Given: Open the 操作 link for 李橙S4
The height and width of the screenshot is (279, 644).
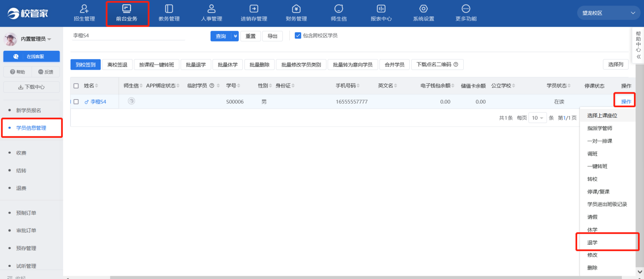Looking at the screenshot, I should [626, 102].
